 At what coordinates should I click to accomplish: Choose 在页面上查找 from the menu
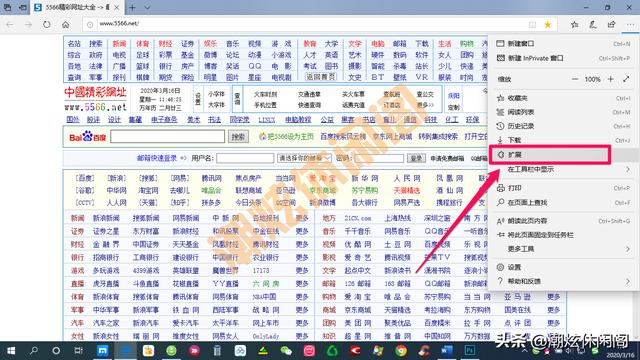[563, 202]
